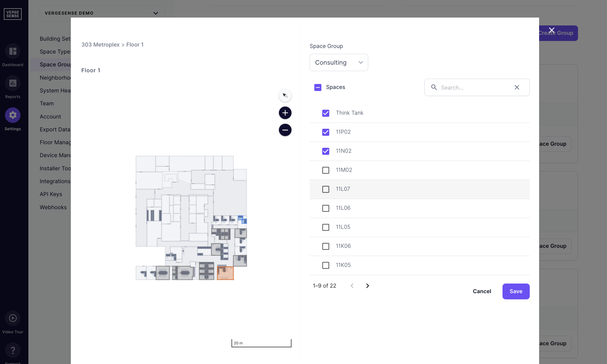The image size is (607, 364).
Task: Clear the search field with X icon
Action: click(517, 87)
